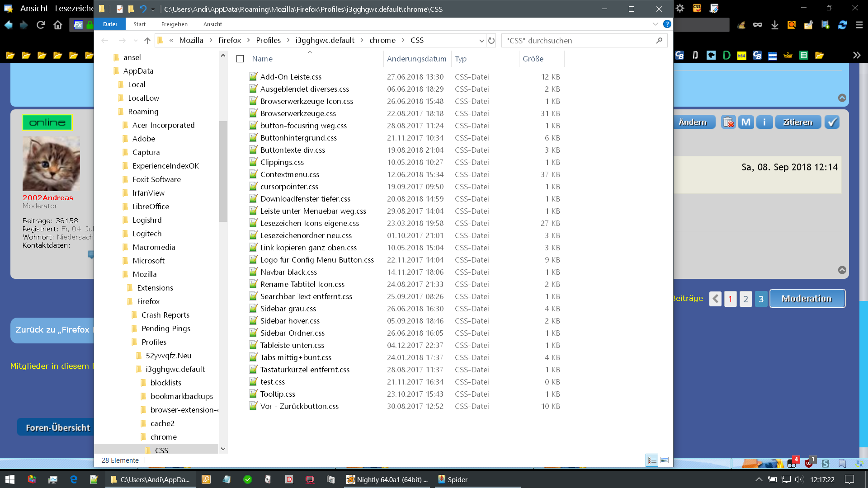Expand breadcrumb arrow after chrome
The width and height of the screenshot is (868, 488).
403,41
